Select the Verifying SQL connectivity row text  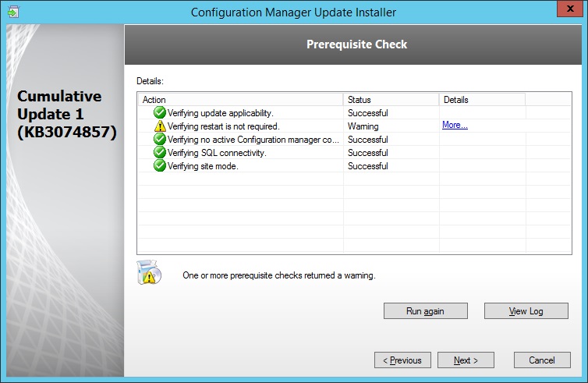(217, 153)
